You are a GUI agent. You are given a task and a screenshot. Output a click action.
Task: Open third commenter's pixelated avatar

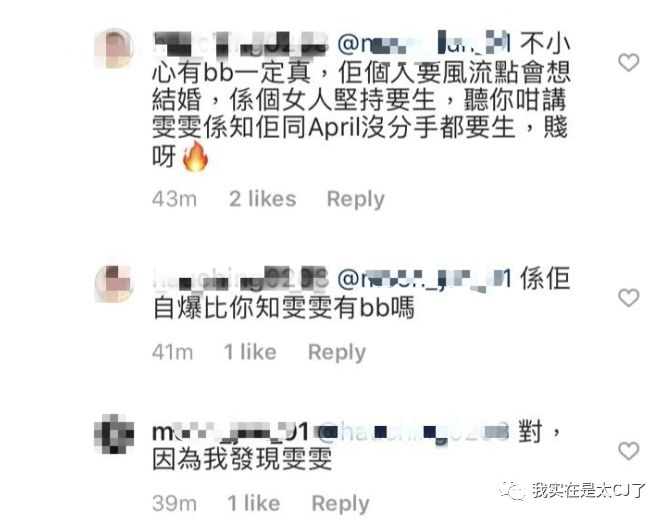coord(114,434)
